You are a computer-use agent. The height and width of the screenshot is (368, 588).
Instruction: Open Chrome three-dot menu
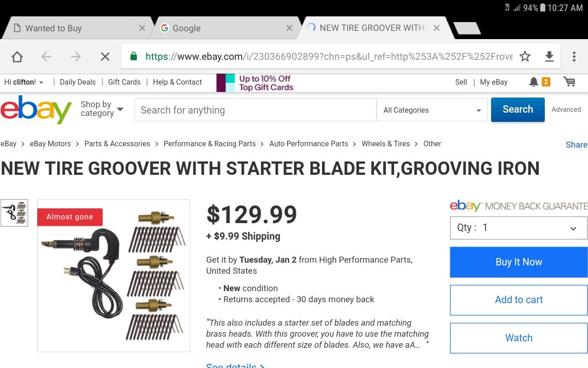(574, 56)
